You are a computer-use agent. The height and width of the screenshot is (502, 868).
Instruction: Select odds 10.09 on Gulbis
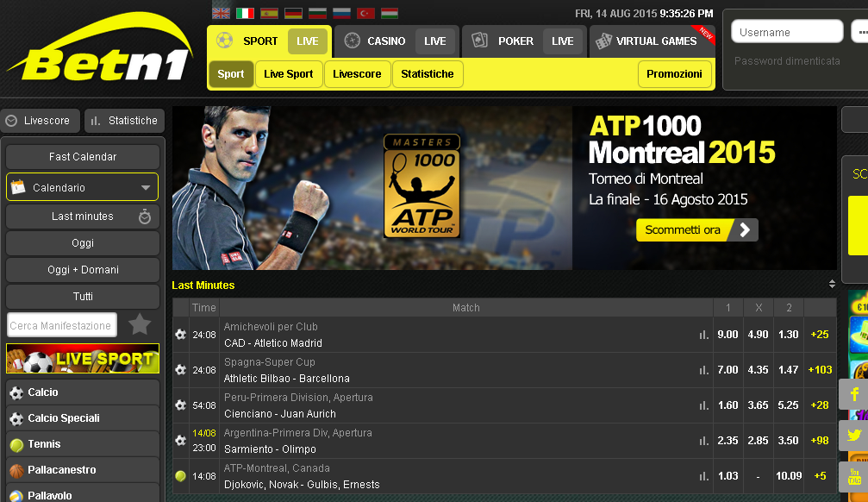point(789,476)
